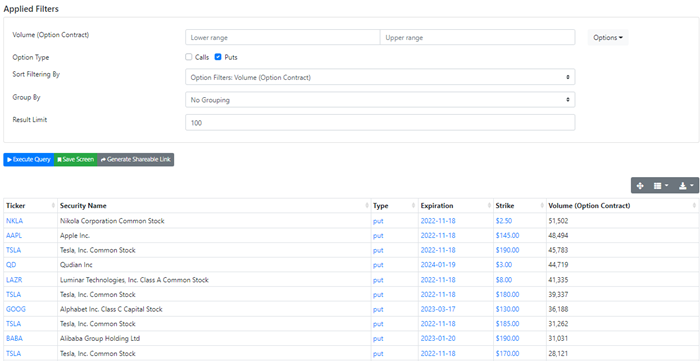Screen dimensions: 700x361
Task: Click the $185.00 strike link
Action: point(507,324)
